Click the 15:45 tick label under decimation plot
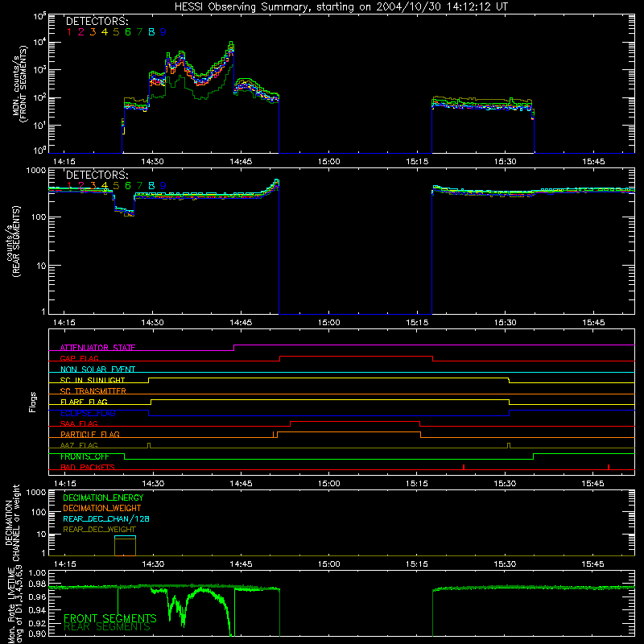This screenshot has width=644, height=644. click(592, 564)
